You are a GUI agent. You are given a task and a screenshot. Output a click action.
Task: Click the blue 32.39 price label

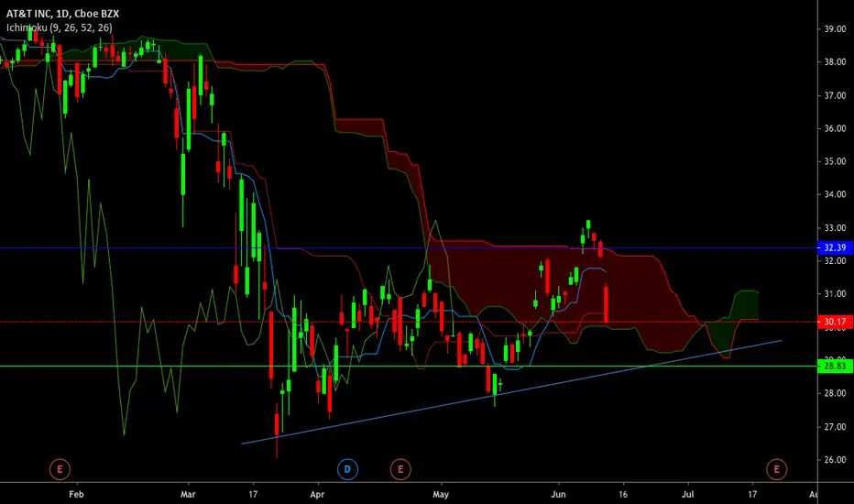pos(835,248)
